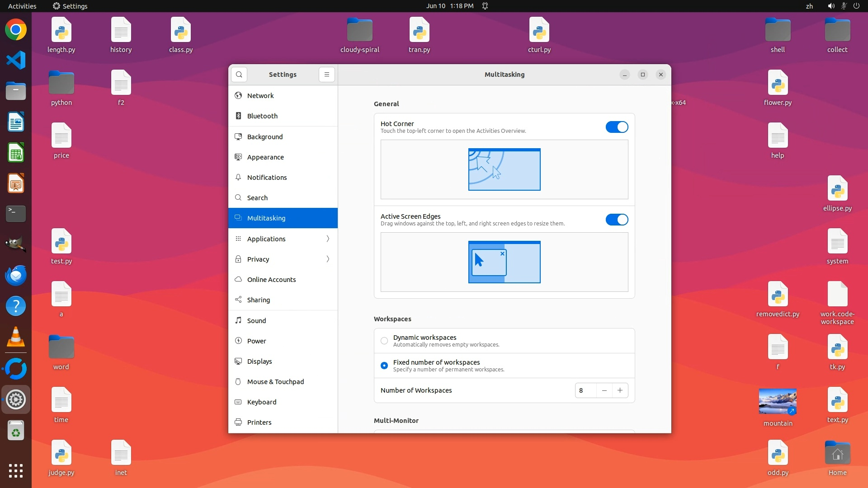Click the Bluetooth icon in sidebar

coord(238,116)
